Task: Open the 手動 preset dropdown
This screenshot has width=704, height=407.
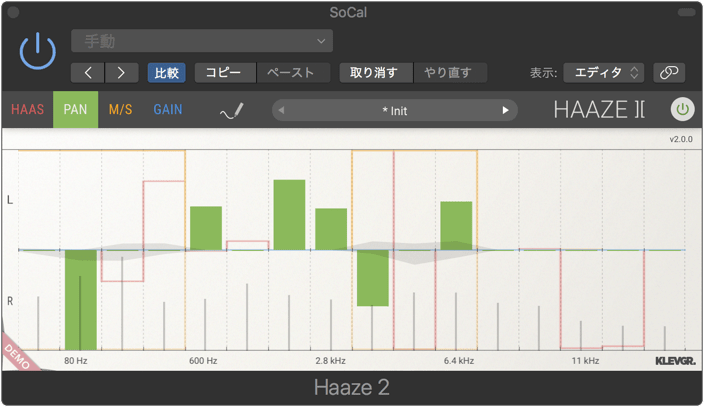Action: coord(202,41)
